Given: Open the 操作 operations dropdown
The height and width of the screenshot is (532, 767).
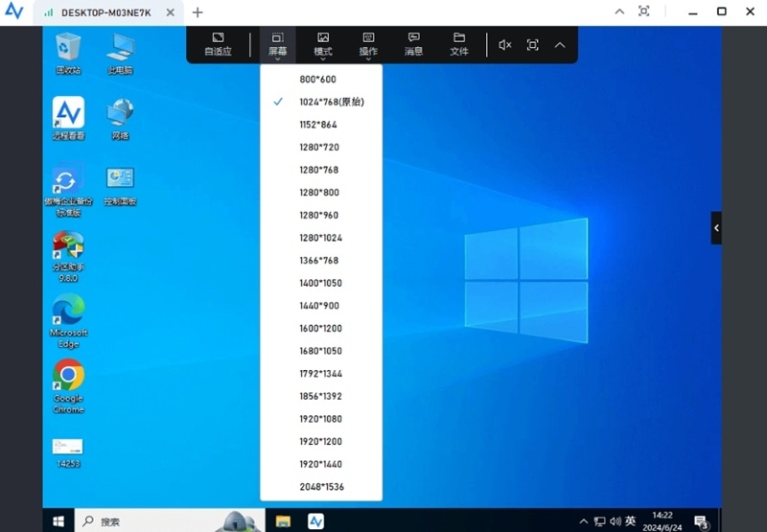Looking at the screenshot, I should [x=368, y=43].
